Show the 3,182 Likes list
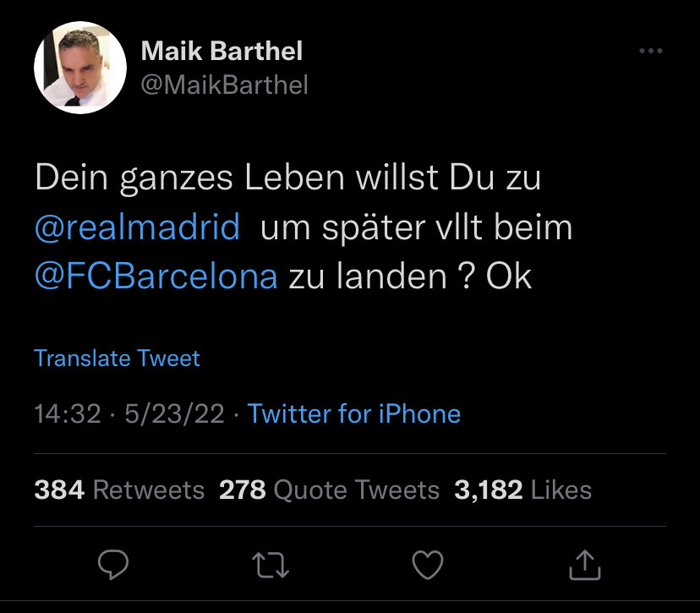The image size is (700, 613). 522,490
